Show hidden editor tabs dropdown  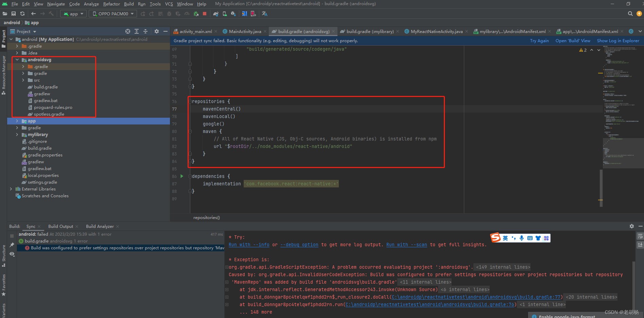point(640,31)
